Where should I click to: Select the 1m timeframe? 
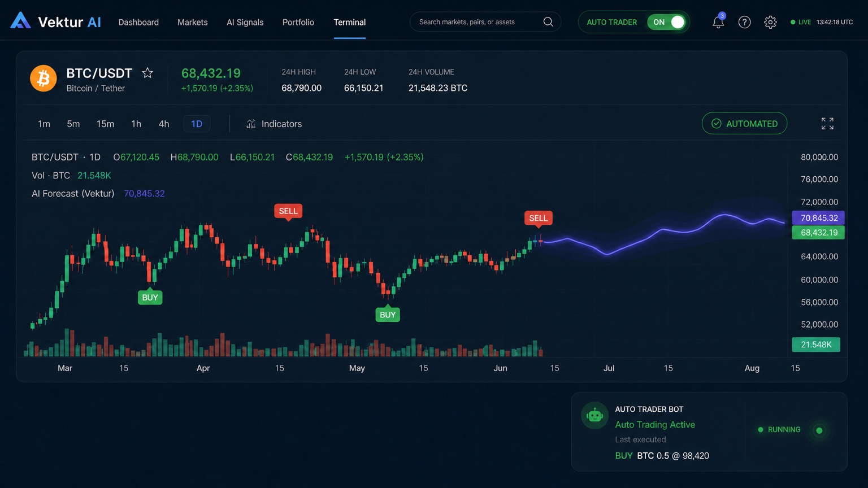44,124
